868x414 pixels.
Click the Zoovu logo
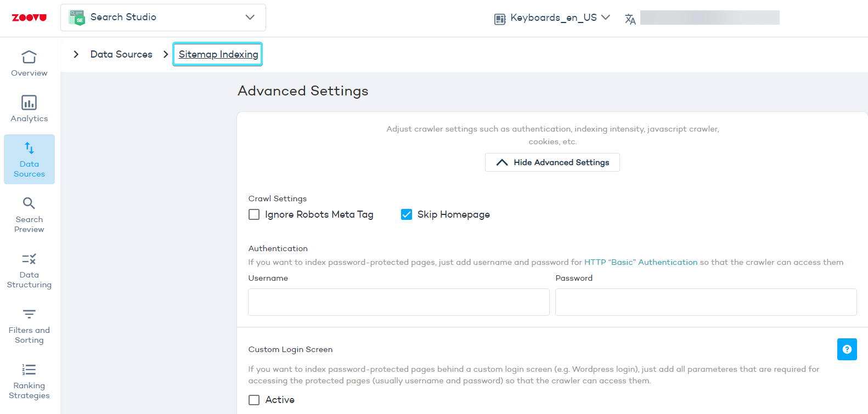pyautogui.click(x=29, y=18)
